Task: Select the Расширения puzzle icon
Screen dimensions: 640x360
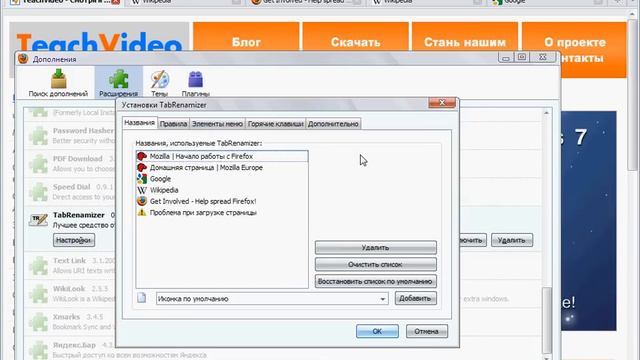Action: coord(118,79)
